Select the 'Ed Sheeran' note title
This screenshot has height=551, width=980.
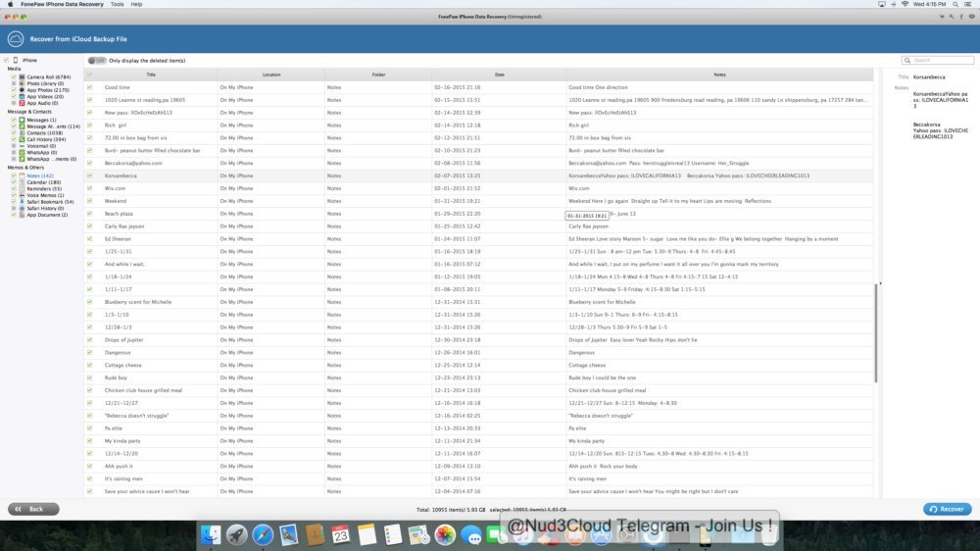pos(118,239)
